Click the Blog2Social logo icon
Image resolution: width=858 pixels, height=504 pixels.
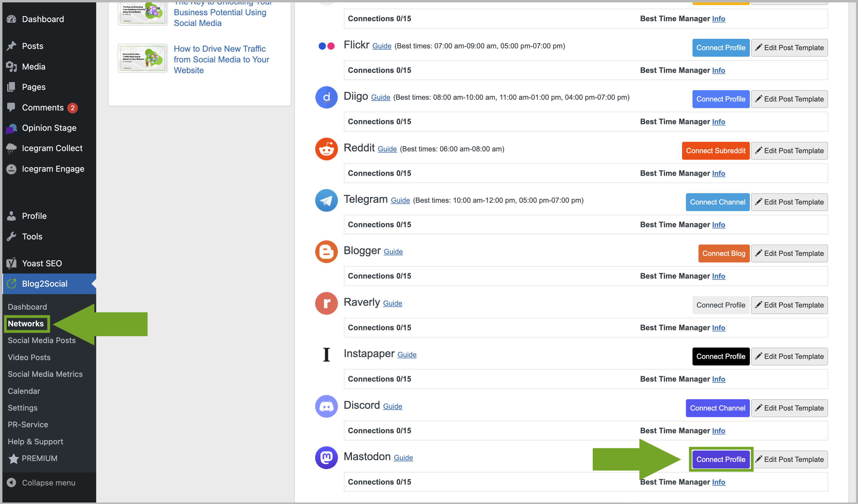[x=11, y=284]
